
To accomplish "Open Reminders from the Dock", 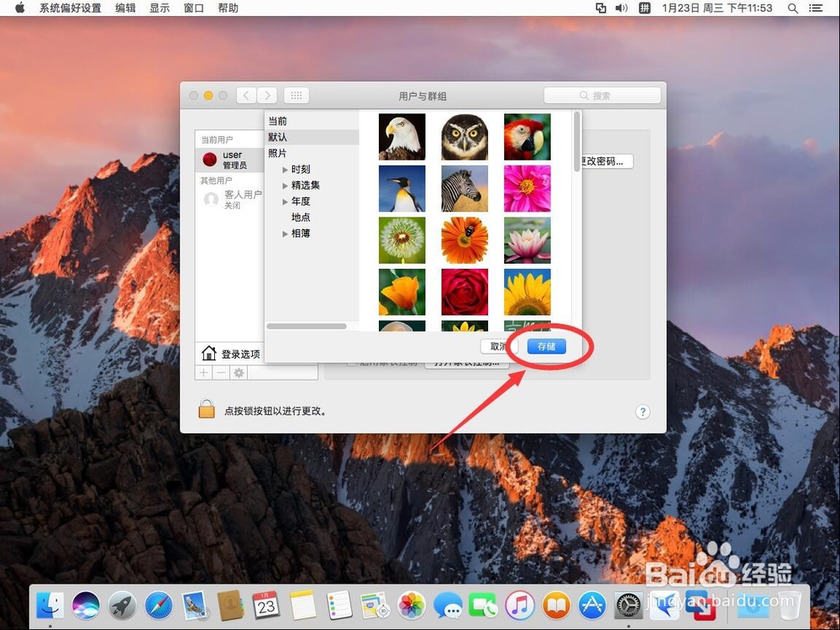I will click(339, 606).
